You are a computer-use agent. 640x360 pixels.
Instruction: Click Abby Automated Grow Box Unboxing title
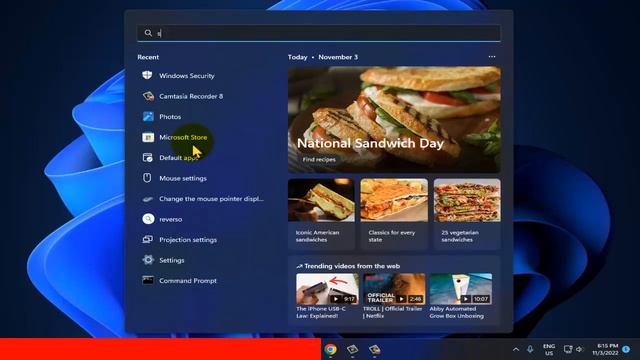pyautogui.click(x=456, y=312)
